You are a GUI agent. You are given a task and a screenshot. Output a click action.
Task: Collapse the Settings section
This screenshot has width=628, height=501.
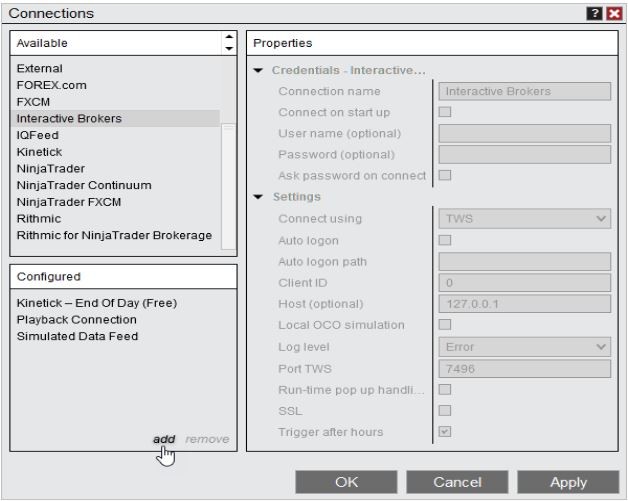258,197
